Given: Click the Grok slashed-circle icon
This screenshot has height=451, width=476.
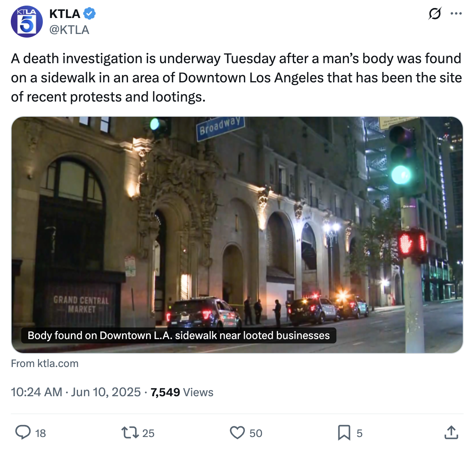Looking at the screenshot, I should tap(435, 14).
